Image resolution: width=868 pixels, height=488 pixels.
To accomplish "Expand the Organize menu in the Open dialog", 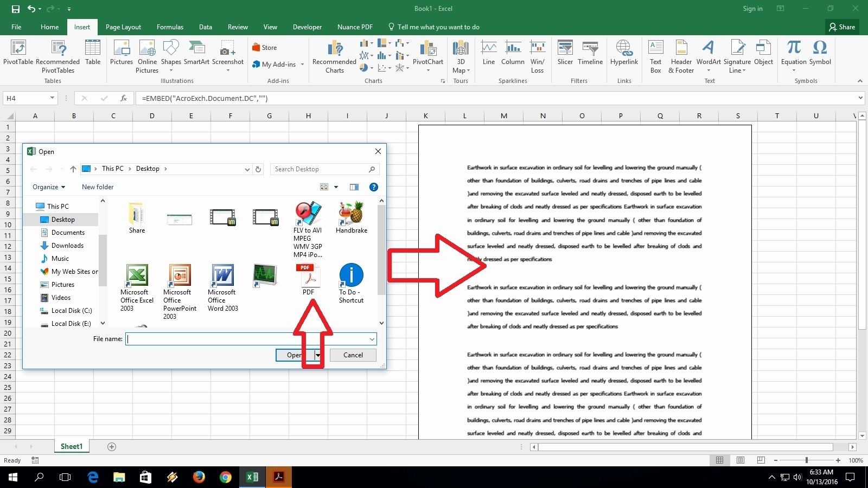I will pos(48,187).
